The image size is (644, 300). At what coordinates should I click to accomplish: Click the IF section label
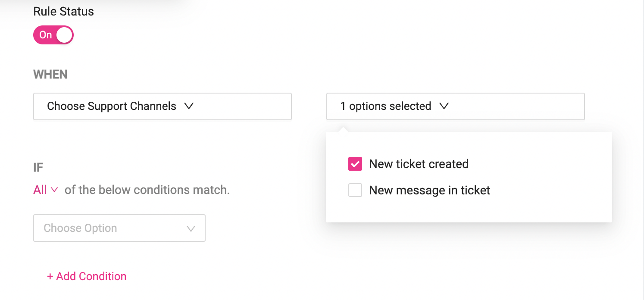click(38, 167)
